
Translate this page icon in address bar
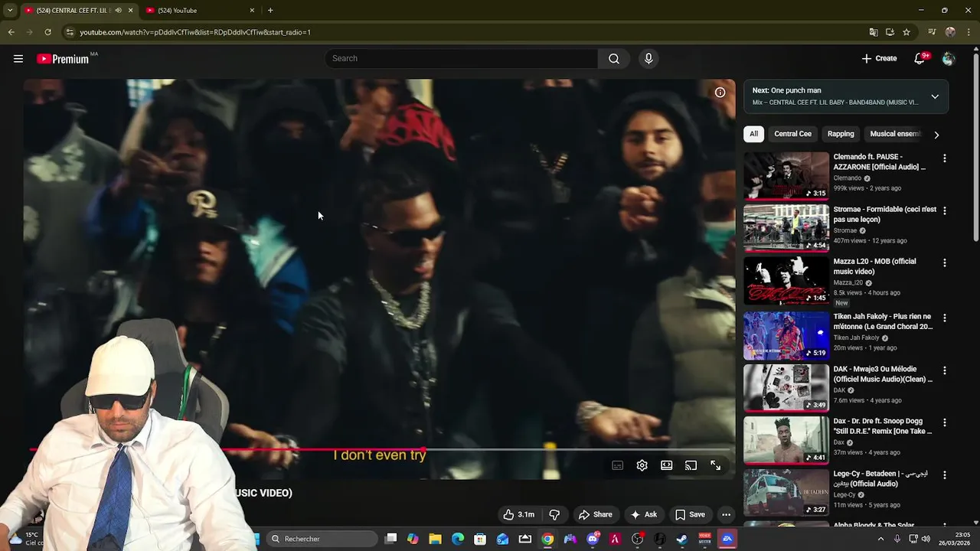coord(874,32)
